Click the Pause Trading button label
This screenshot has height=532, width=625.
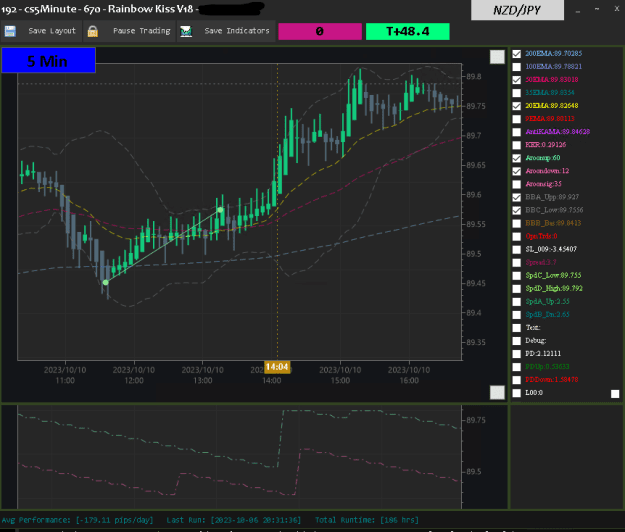click(142, 31)
